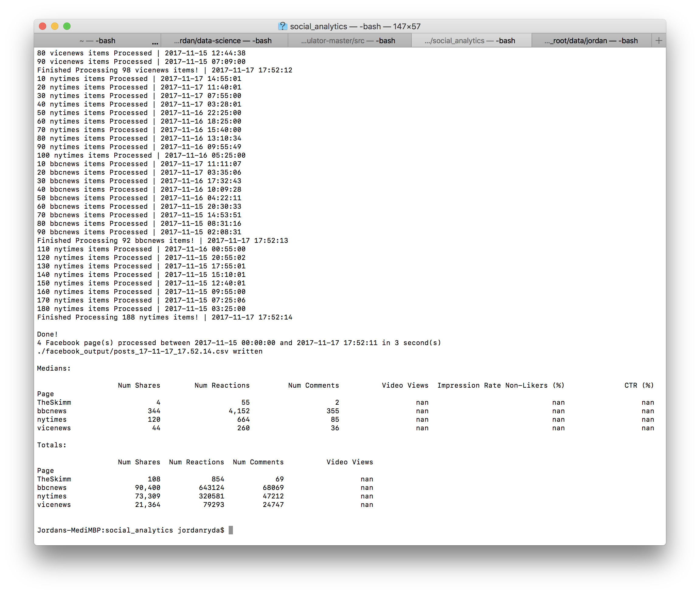Switch to the ~ — -bash tab
Image resolution: width=700 pixels, height=594 pixels.
[97, 41]
